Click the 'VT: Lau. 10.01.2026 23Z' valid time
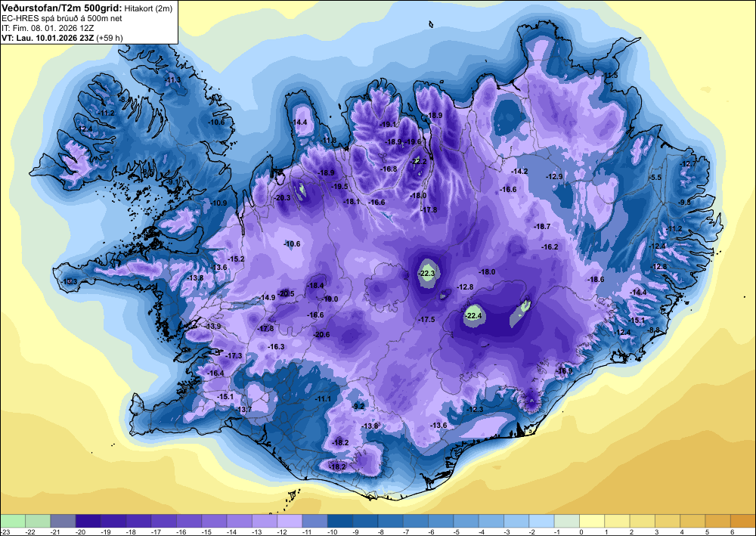This screenshot has width=756, height=536. [48, 38]
